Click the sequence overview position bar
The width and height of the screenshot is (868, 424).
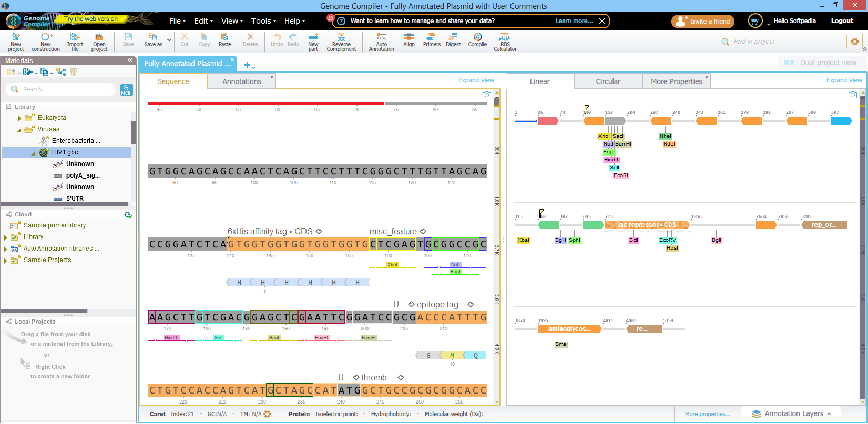pos(318,104)
